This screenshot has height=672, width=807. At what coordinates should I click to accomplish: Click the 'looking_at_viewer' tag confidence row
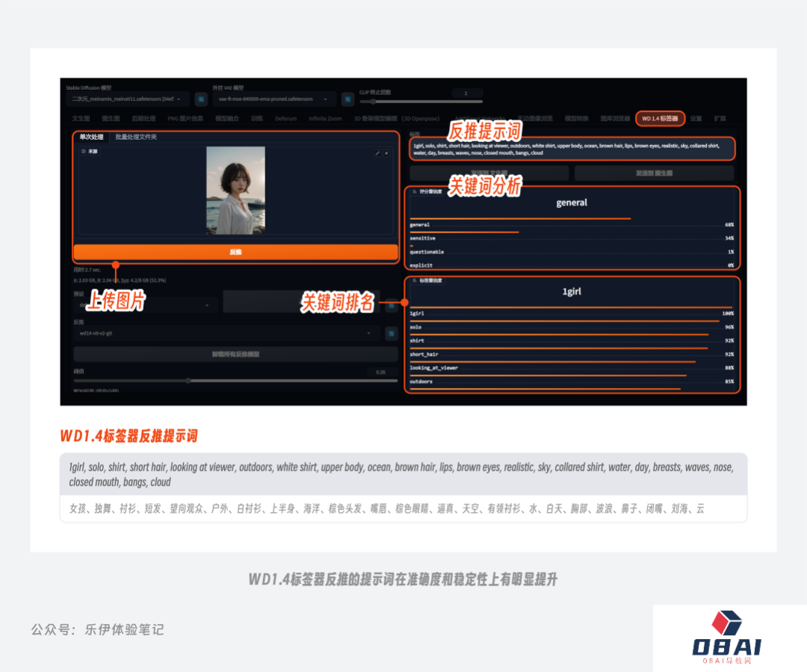(x=572, y=366)
